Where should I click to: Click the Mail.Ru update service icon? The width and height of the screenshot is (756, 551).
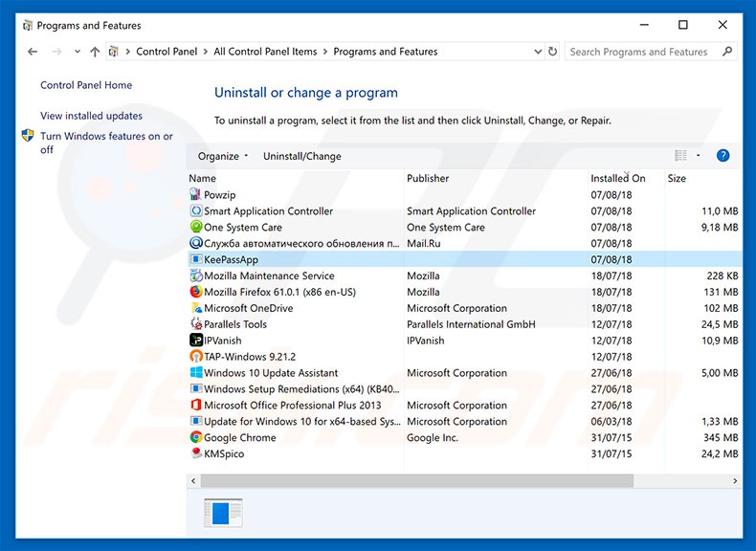coord(196,243)
